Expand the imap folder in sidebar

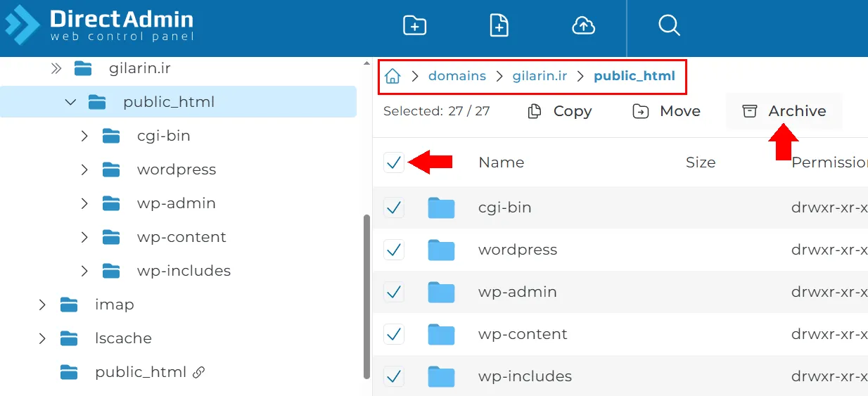click(x=42, y=305)
